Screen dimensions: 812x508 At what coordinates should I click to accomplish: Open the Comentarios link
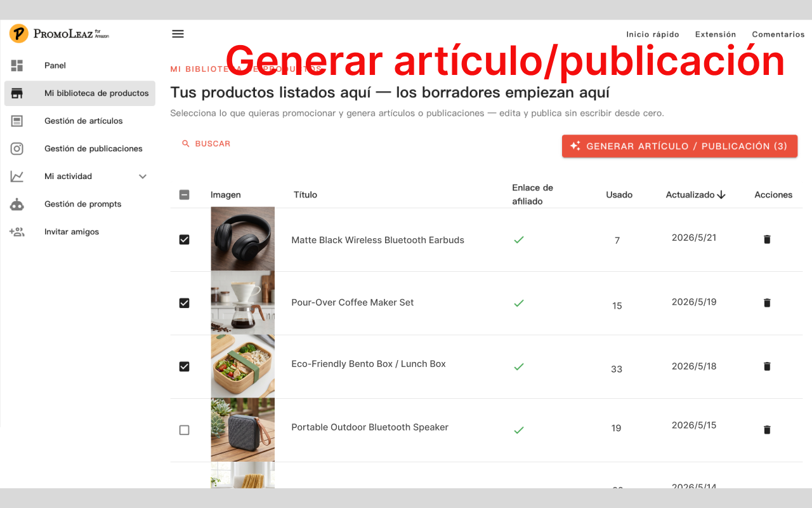[778, 34]
